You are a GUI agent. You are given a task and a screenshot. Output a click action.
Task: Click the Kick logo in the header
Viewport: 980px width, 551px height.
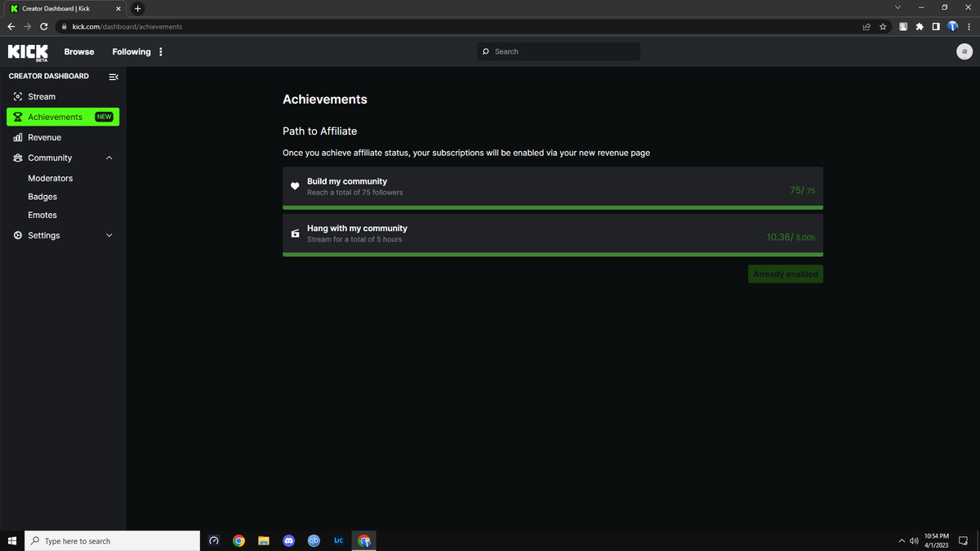tap(28, 52)
